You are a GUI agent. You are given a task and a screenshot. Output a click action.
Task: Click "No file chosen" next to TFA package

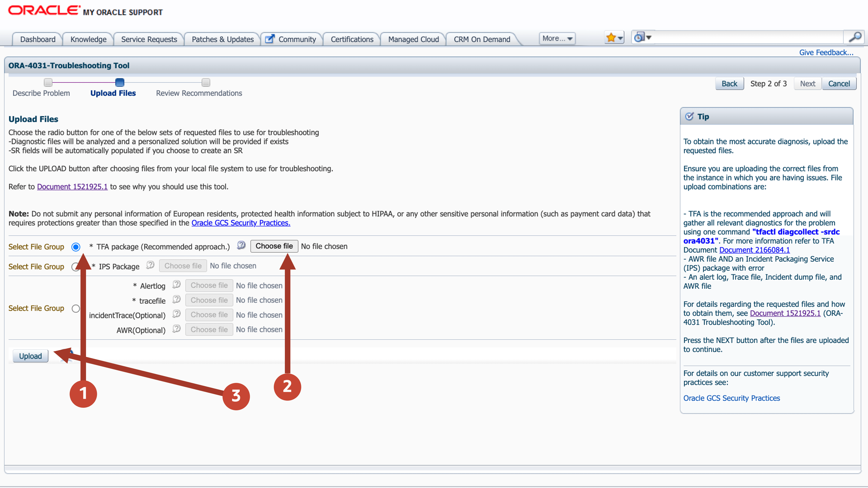(324, 246)
